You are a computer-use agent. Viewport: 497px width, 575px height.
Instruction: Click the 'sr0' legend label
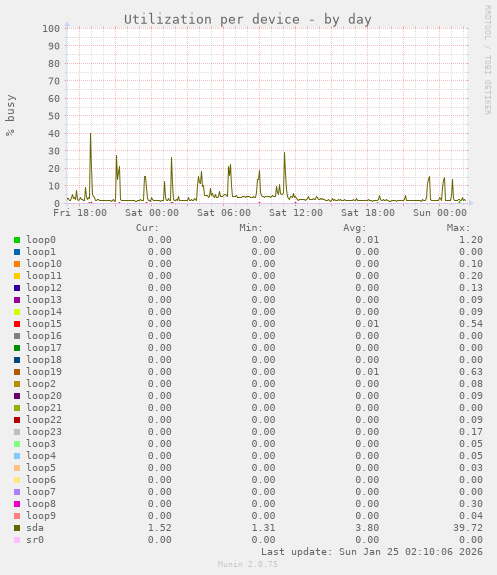[x=35, y=540]
